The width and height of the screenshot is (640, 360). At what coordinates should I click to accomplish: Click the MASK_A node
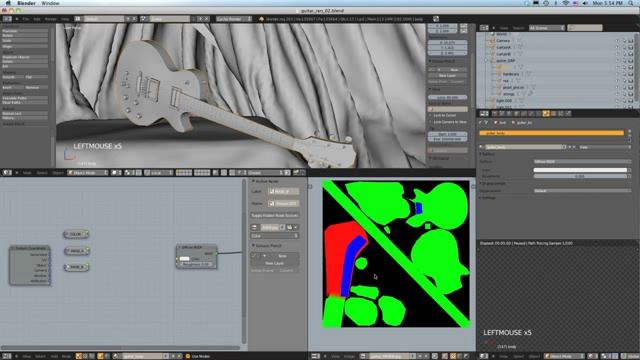(77, 251)
